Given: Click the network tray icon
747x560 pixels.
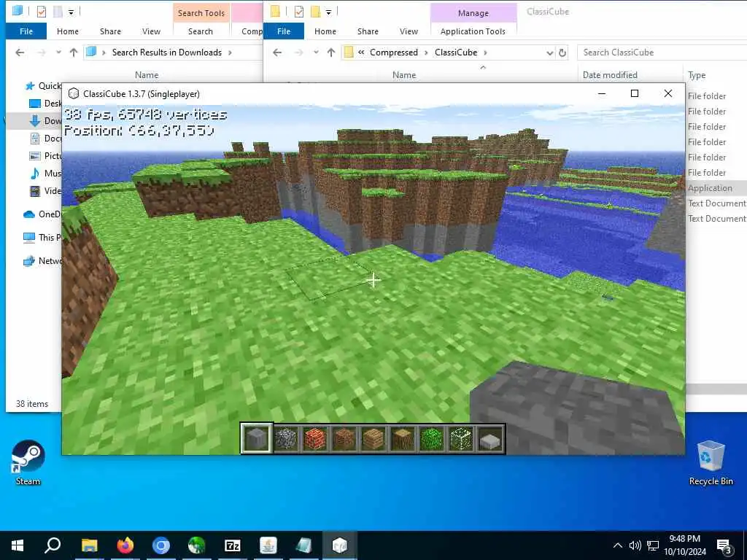Looking at the screenshot, I should tap(653, 545).
